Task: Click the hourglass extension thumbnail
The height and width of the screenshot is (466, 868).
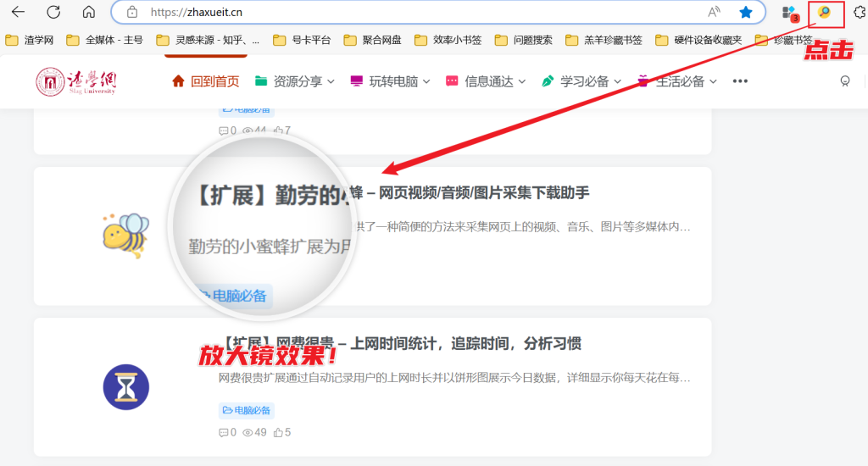Action: 126,387
